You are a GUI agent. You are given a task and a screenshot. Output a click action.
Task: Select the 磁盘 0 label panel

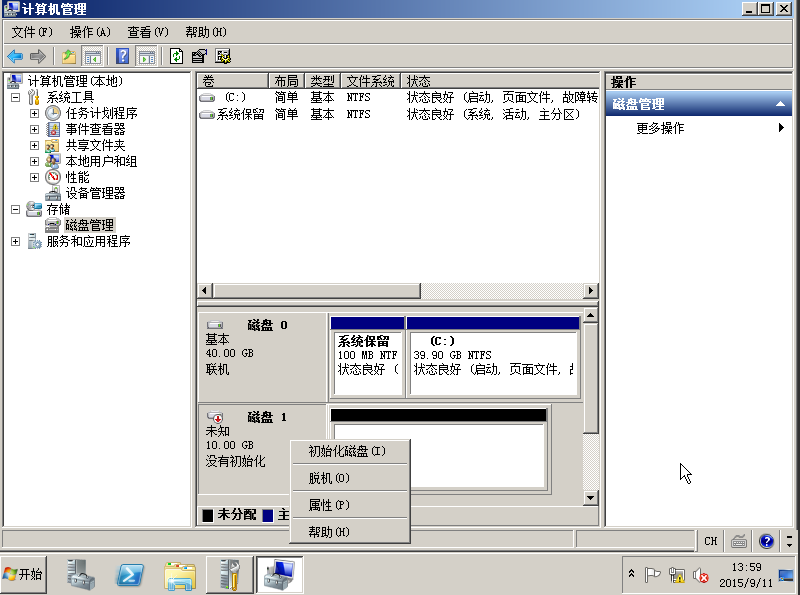pos(263,357)
